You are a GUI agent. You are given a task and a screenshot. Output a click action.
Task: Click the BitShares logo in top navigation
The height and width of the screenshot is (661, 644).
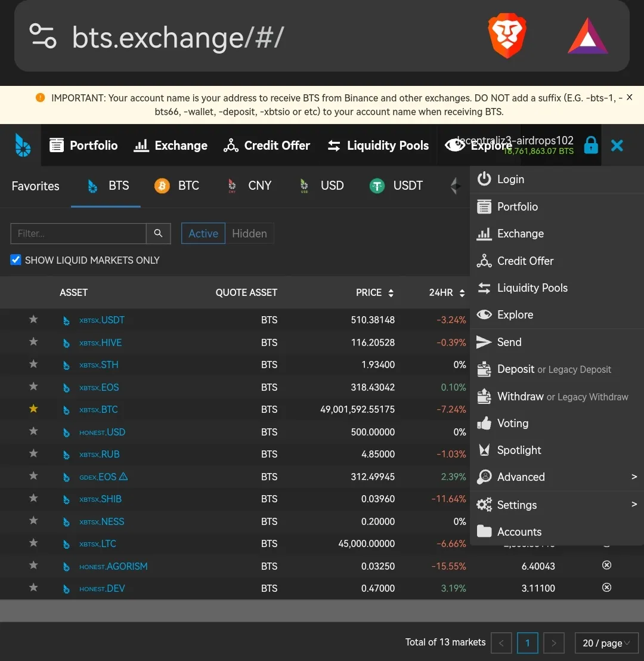[x=22, y=145]
